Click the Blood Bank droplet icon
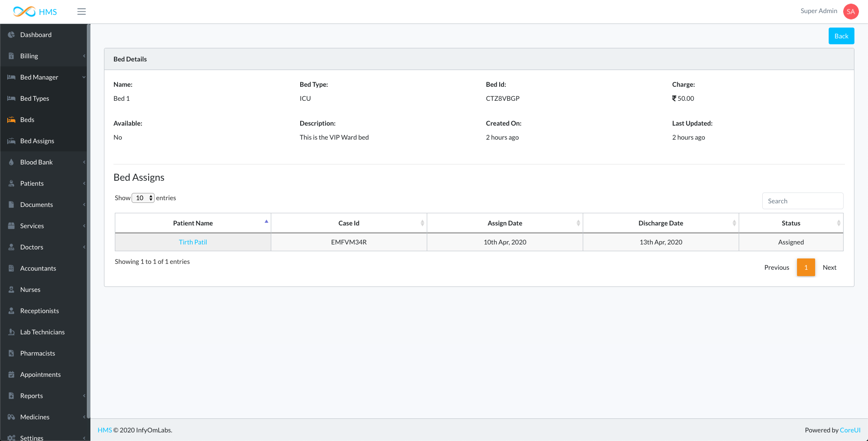The width and height of the screenshot is (868, 441). tap(11, 162)
